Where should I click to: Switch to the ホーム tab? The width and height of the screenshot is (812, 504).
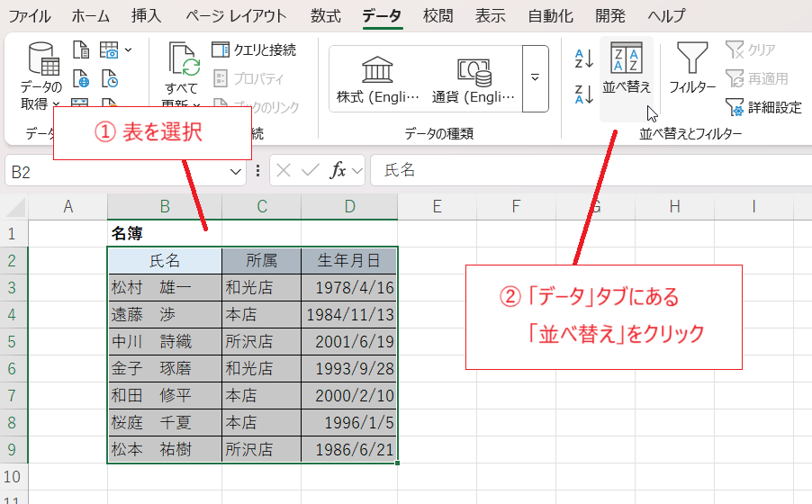pyautogui.click(x=91, y=16)
